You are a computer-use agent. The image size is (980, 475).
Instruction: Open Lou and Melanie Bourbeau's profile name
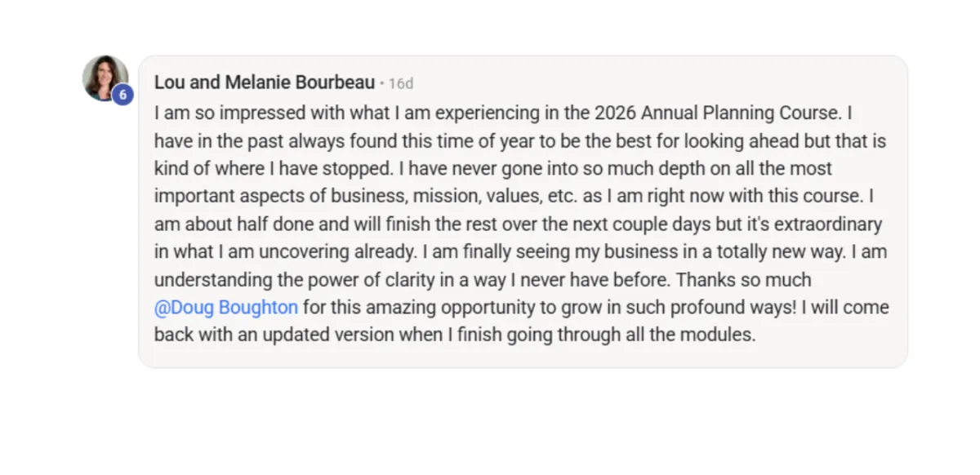265,82
